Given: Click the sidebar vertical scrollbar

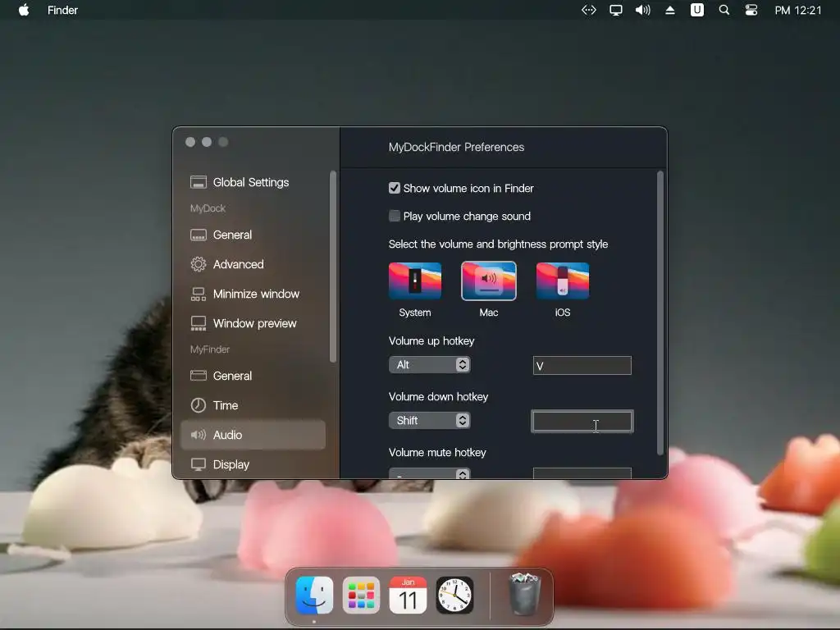Looking at the screenshot, I should tap(333, 267).
